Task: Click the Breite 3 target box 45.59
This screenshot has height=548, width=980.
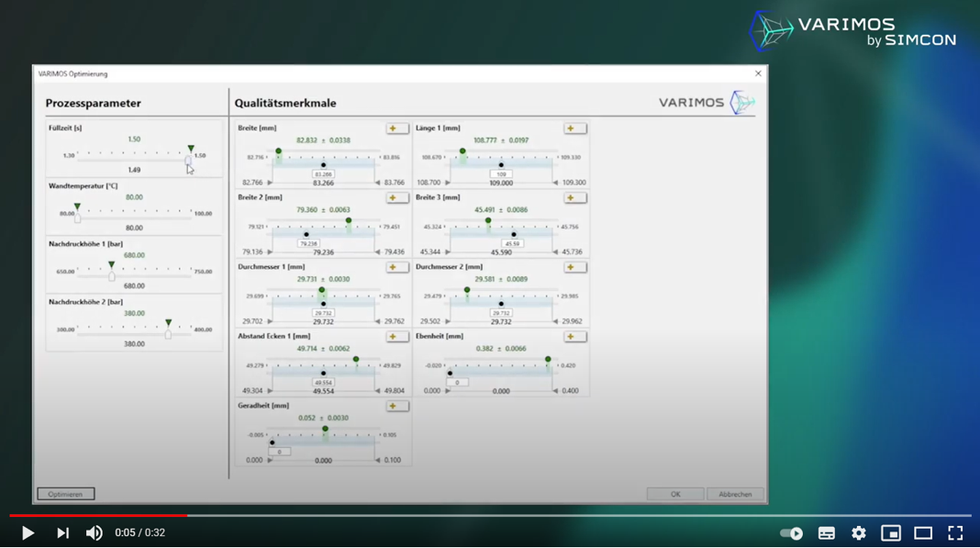Action: 513,244
